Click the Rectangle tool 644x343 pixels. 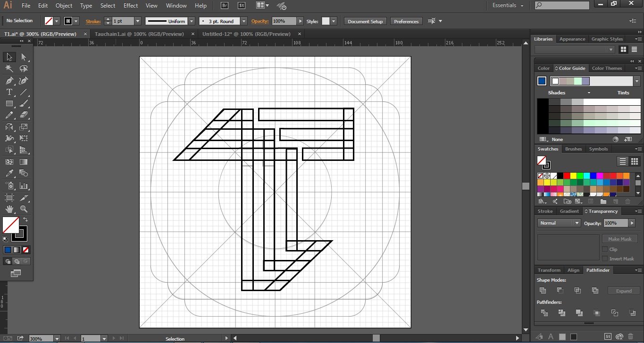[9, 104]
